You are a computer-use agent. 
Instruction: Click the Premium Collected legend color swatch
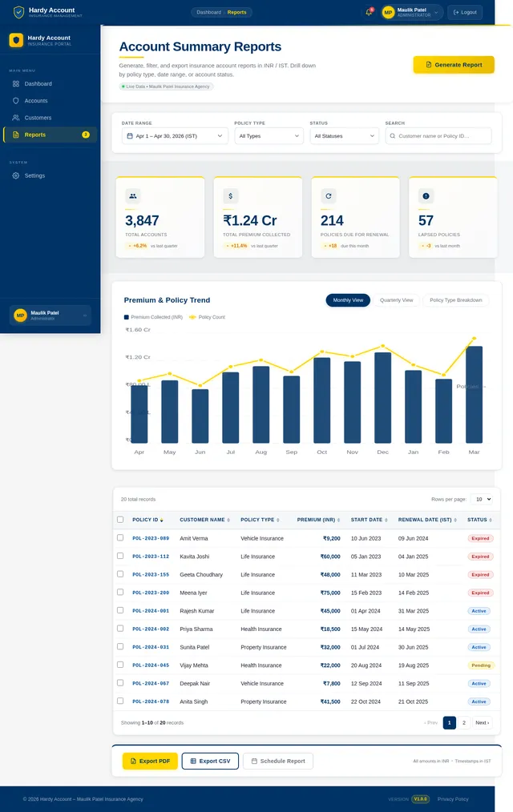click(127, 317)
